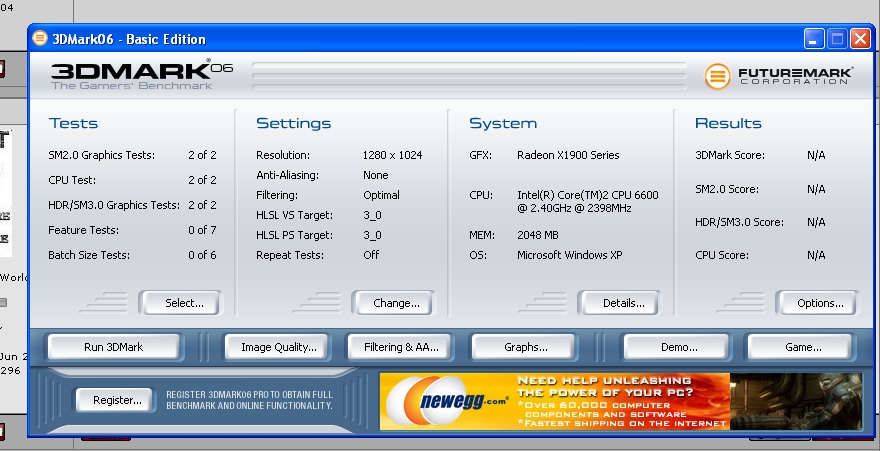Launch the Demo
Viewport: 880px width, 451px height.
point(676,347)
